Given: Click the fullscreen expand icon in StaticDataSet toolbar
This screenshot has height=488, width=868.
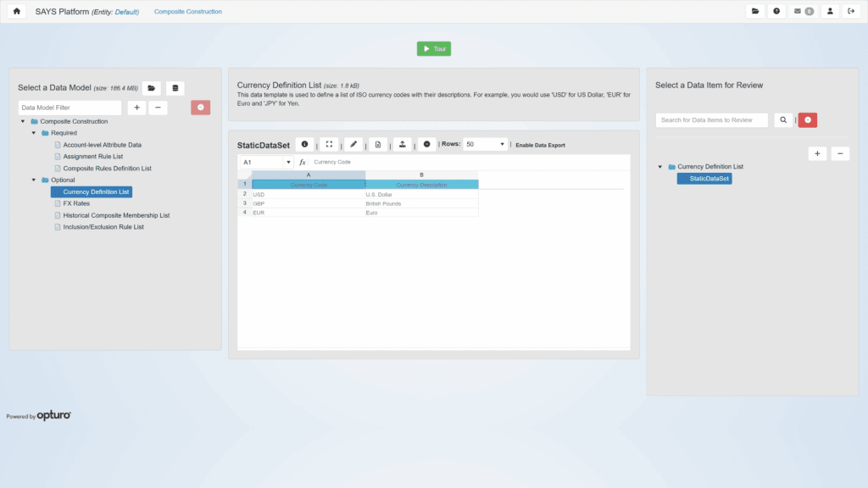Looking at the screenshot, I should 329,144.
